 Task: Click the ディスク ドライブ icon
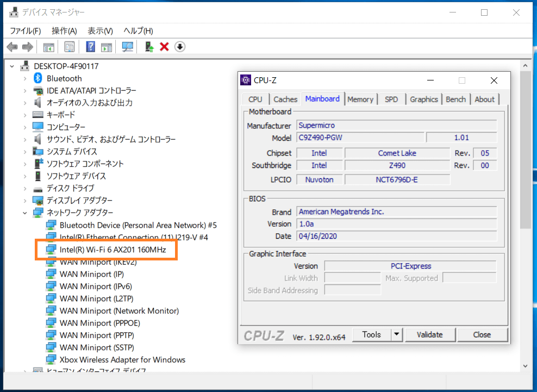(x=38, y=189)
